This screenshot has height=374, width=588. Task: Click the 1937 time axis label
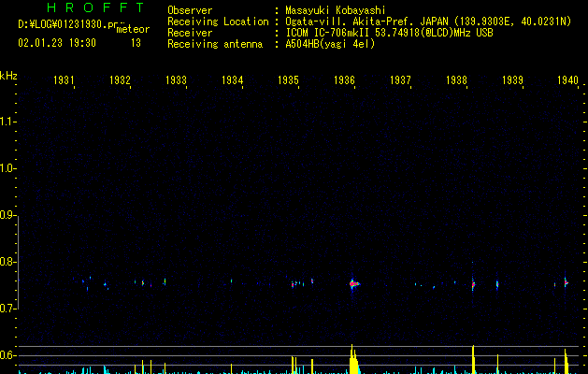coord(400,79)
